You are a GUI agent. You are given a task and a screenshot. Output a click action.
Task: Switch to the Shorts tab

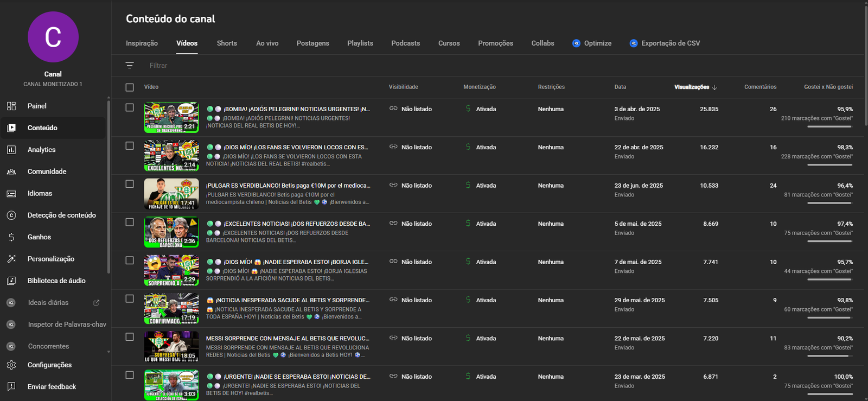click(x=227, y=43)
